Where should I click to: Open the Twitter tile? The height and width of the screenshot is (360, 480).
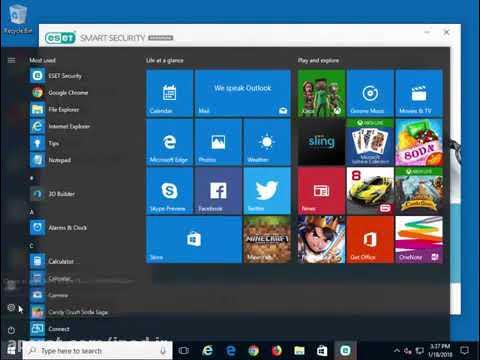[x=267, y=191]
